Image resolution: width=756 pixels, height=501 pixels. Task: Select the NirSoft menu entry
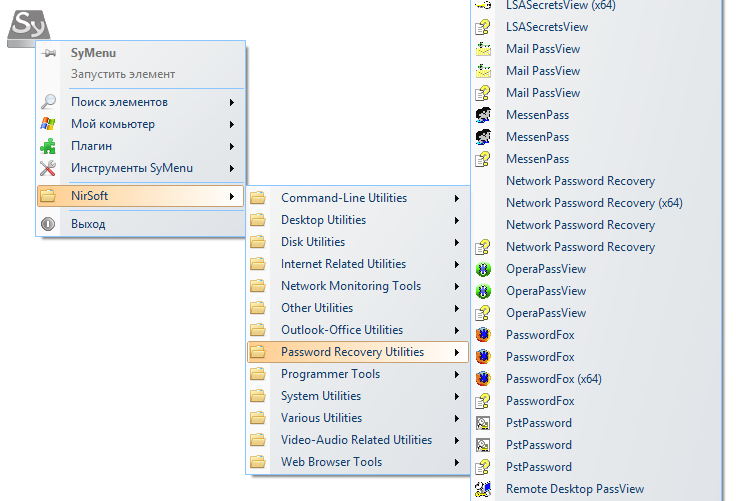coord(90,196)
